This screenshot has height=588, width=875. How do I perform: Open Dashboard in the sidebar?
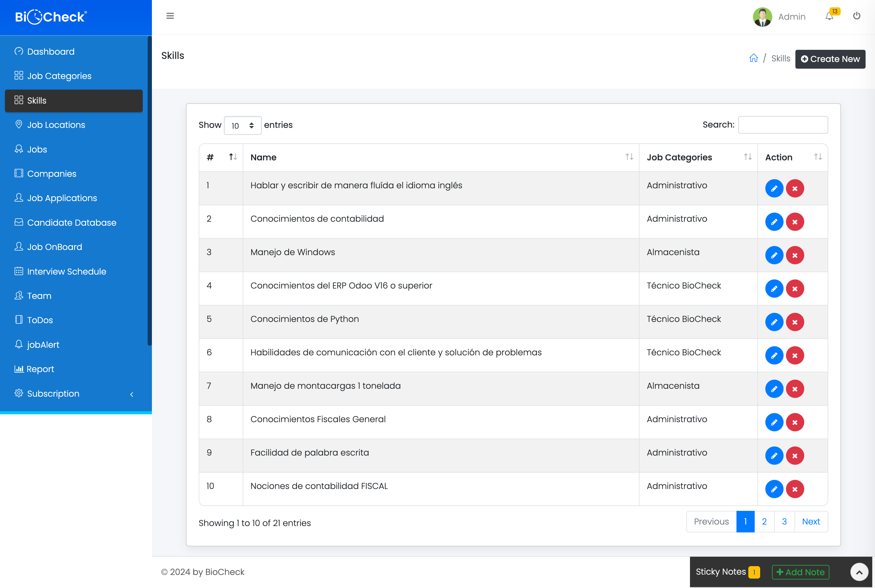74,51
